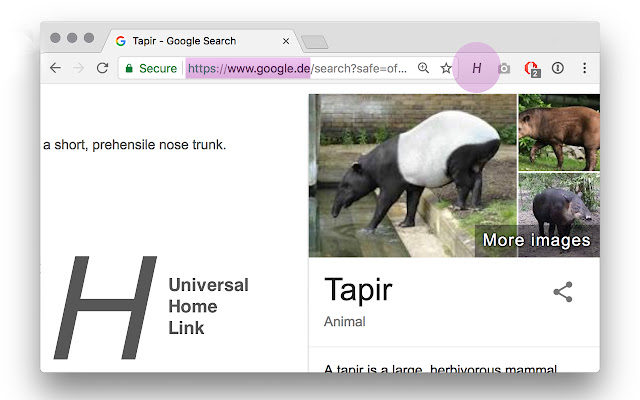Viewport: 640px width, 400px height.
Task: Open the brown tapir image thumbnail
Action: pos(559,132)
